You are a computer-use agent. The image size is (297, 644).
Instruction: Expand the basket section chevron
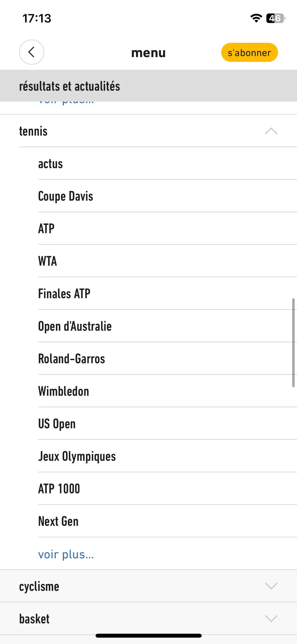(x=271, y=618)
